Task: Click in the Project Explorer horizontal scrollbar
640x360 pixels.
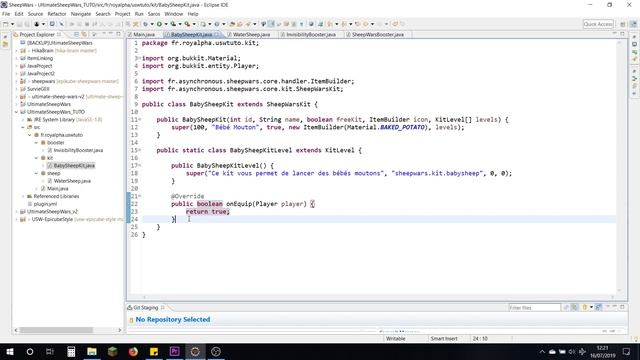Action: tap(68, 330)
